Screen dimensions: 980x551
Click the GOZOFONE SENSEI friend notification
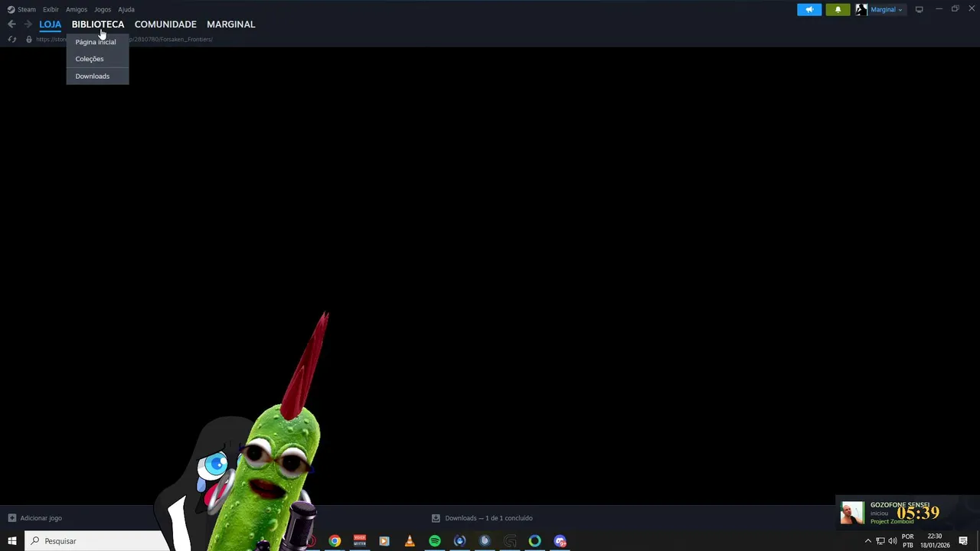[907, 512]
